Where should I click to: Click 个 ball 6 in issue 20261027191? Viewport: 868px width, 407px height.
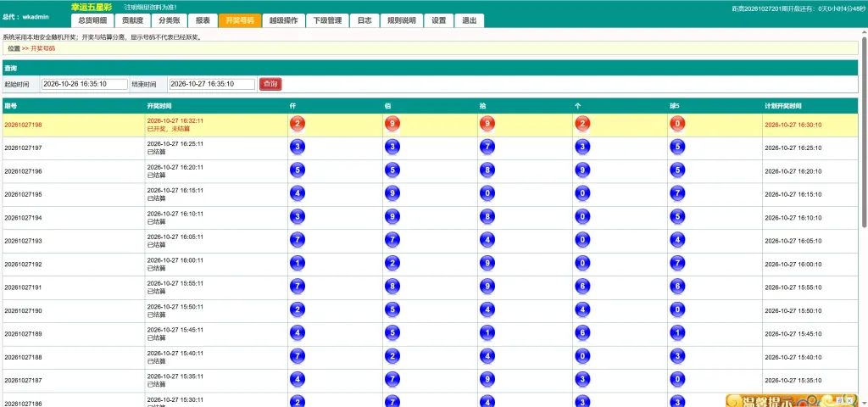[x=582, y=287]
